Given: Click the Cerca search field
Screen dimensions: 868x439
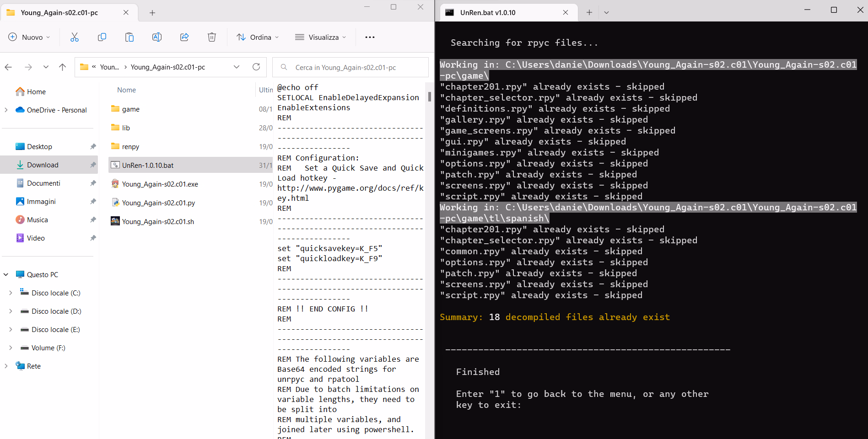Looking at the screenshot, I should click(350, 67).
